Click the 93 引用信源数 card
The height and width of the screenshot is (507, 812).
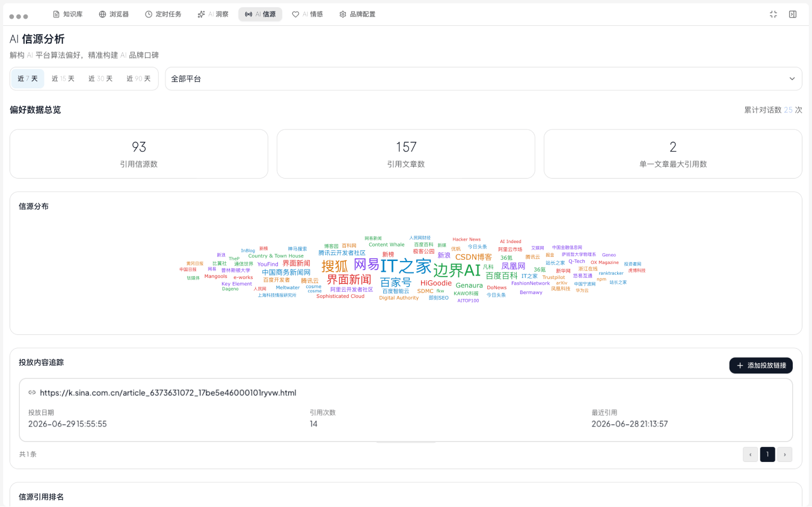click(x=139, y=154)
